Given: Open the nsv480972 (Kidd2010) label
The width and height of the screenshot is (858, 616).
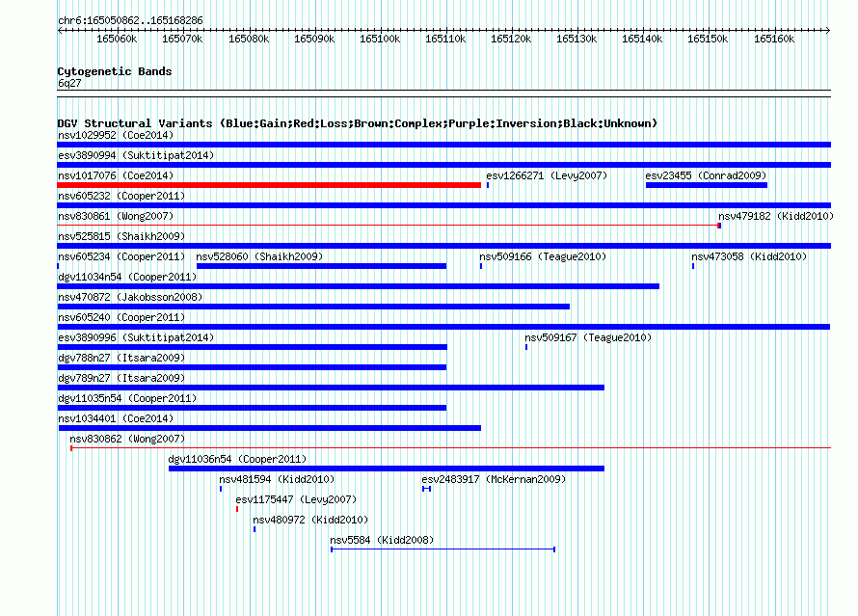Looking at the screenshot, I should pos(310,520).
